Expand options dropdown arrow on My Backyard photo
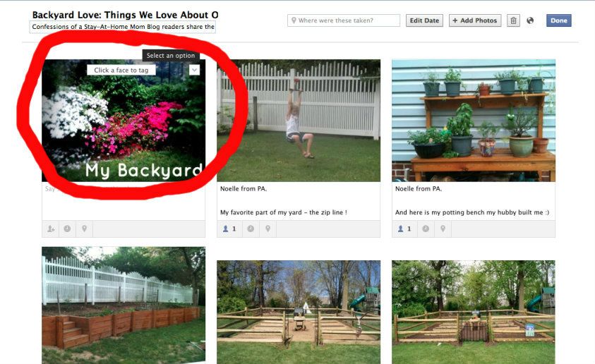Viewport: 595px width, 364px height. pos(194,70)
